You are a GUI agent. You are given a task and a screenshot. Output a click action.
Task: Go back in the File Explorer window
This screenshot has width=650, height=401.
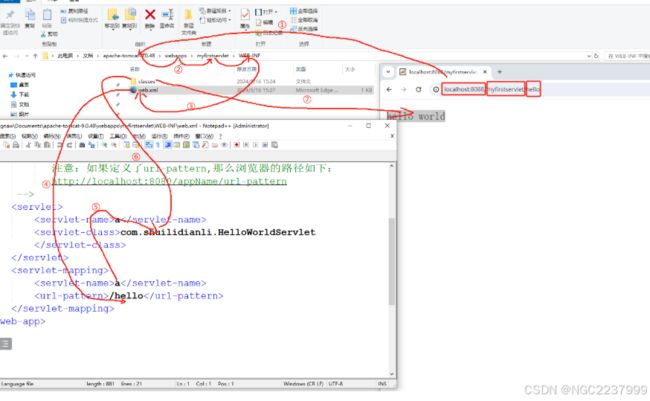[x=5, y=56]
